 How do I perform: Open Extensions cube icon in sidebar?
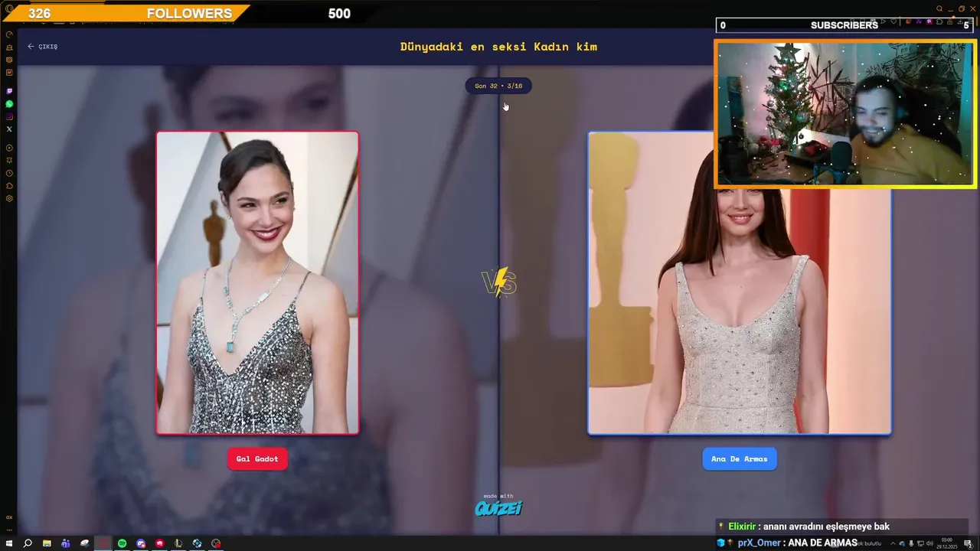[9, 185]
